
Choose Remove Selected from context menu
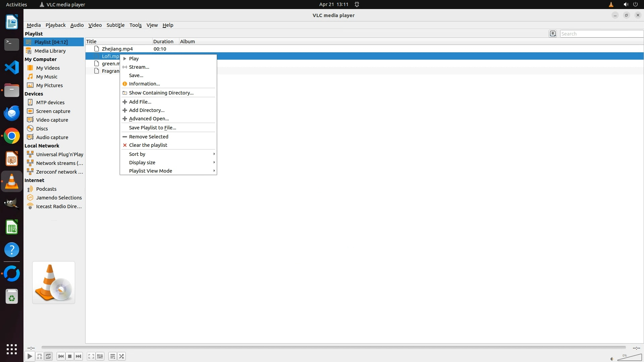click(149, 137)
